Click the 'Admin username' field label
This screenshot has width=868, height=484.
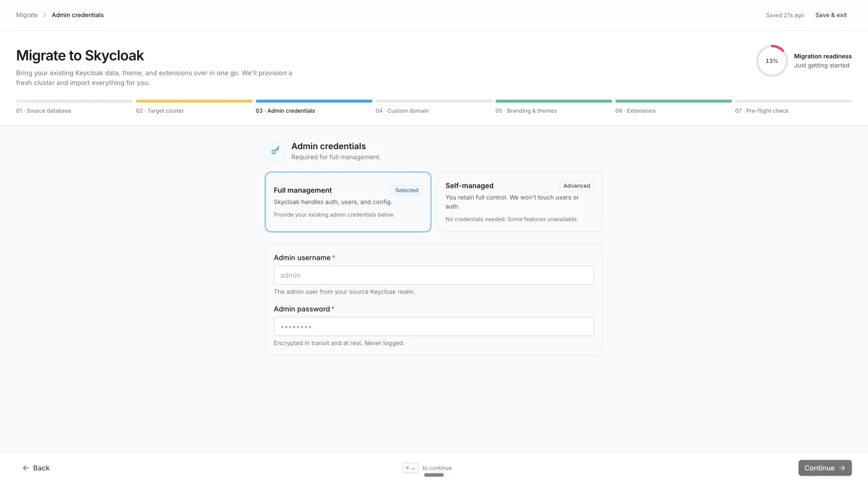click(x=302, y=258)
